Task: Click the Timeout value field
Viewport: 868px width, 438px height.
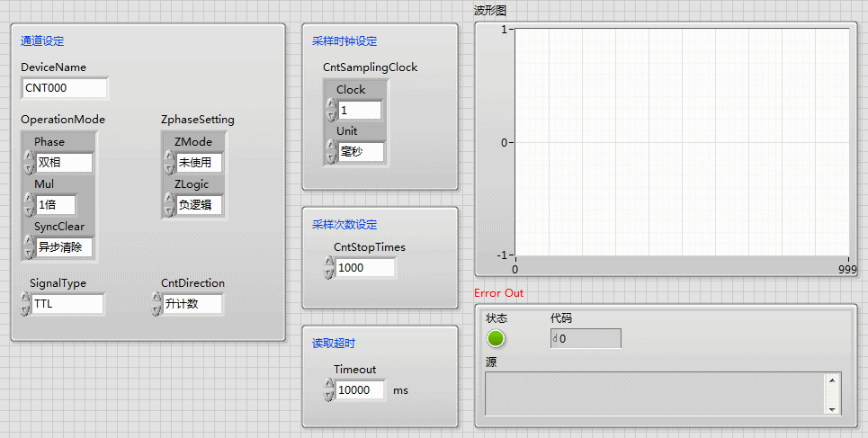Action: tap(361, 390)
